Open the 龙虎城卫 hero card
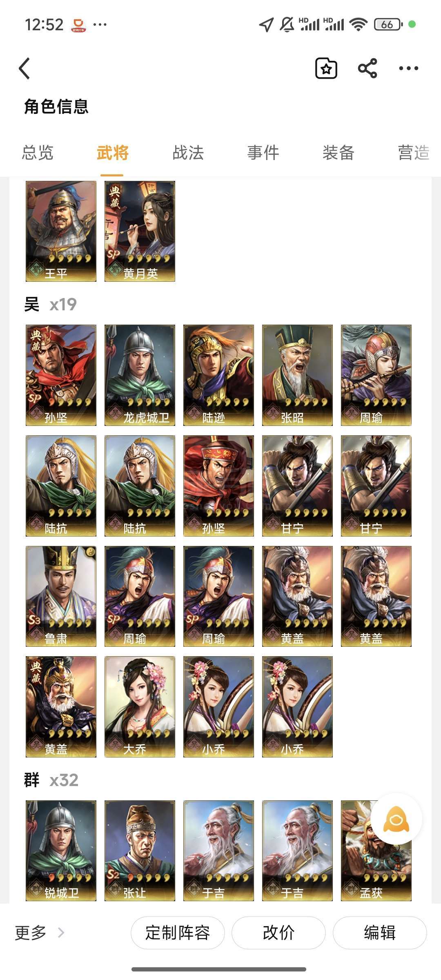 point(140,375)
